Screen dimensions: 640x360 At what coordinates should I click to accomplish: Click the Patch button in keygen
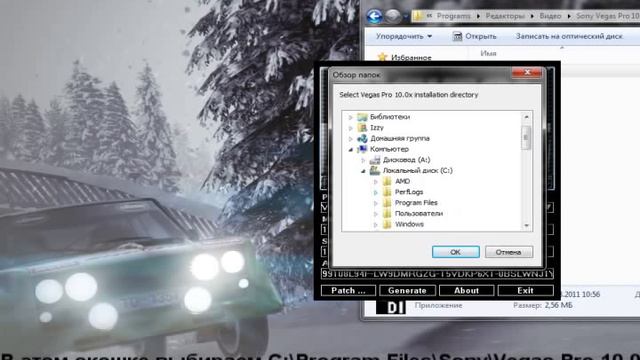point(348,290)
